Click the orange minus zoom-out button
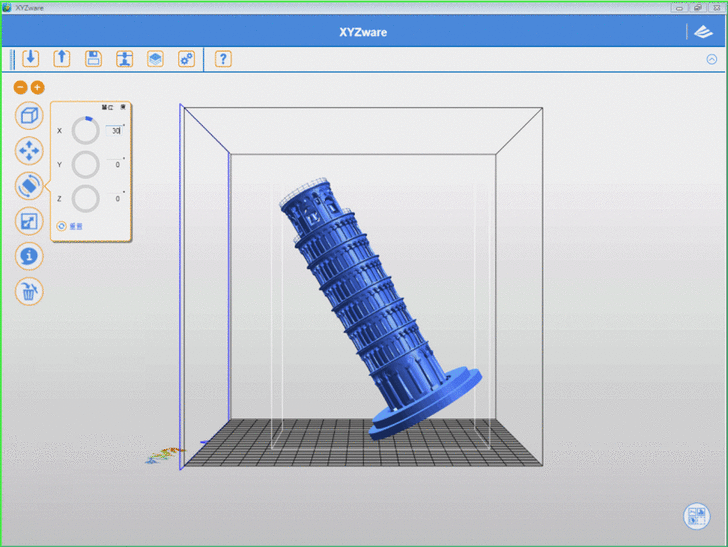This screenshot has width=728, height=547. click(x=20, y=88)
